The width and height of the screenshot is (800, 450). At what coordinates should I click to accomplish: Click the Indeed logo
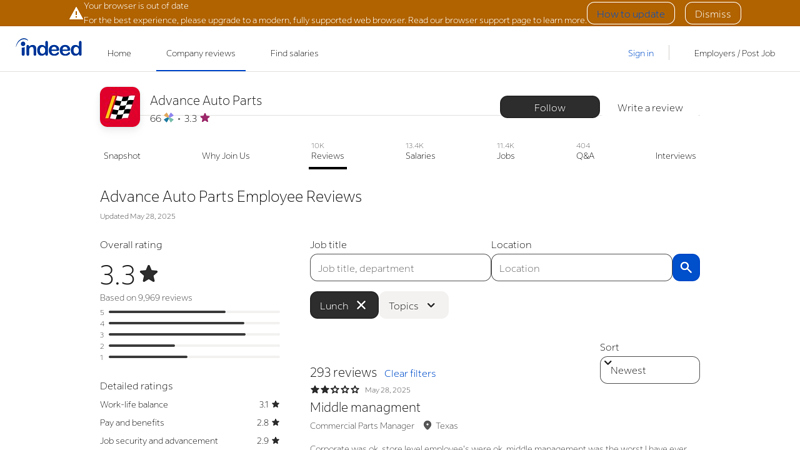(x=49, y=47)
